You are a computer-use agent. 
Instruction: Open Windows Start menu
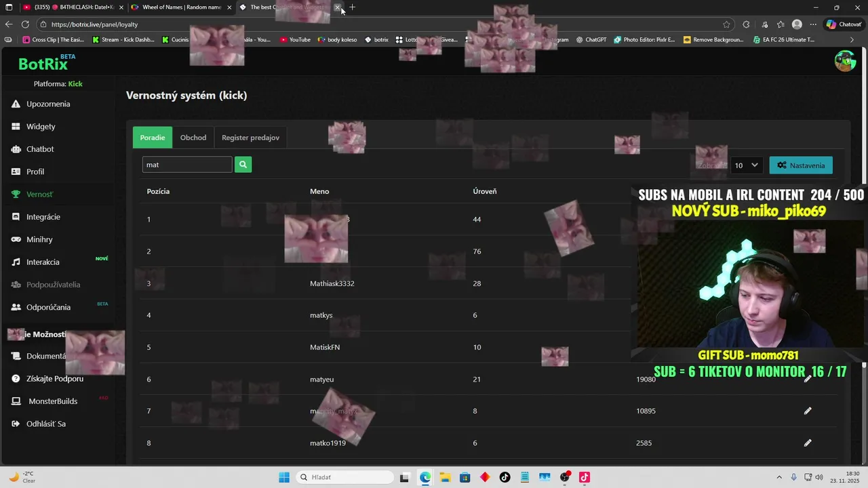tap(284, 477)
